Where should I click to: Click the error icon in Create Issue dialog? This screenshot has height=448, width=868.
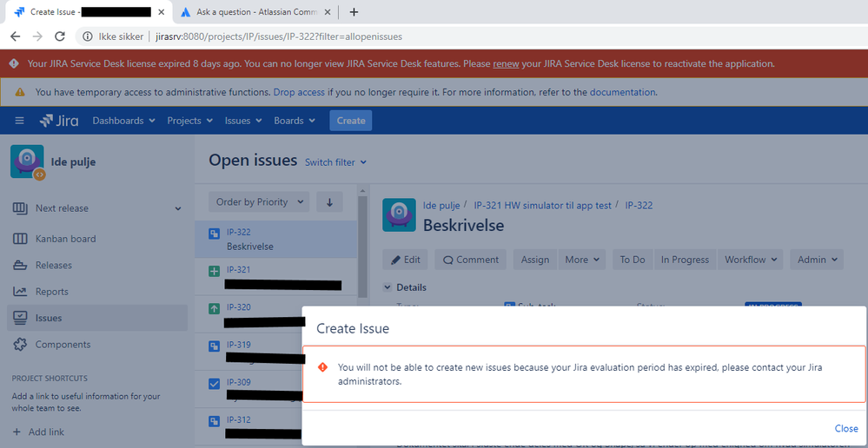322,367
